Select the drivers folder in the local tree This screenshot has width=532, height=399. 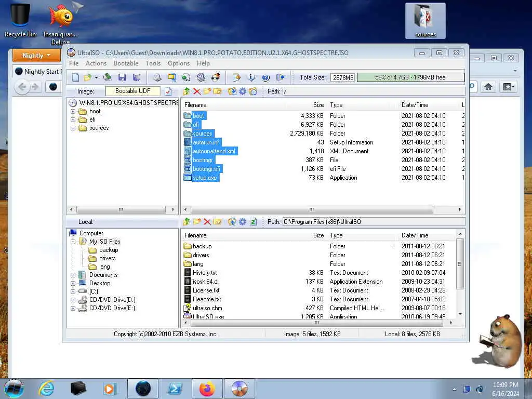click(x=107, y=258)
